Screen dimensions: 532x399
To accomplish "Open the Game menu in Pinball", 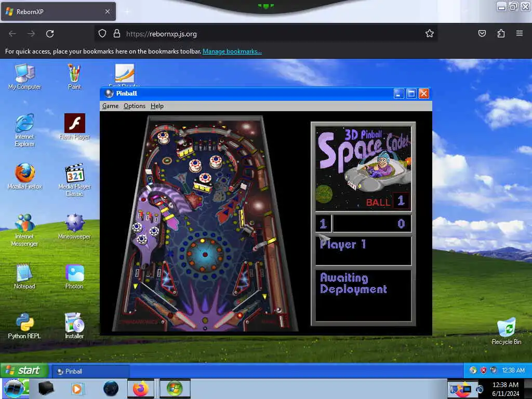I will point(110,106).
